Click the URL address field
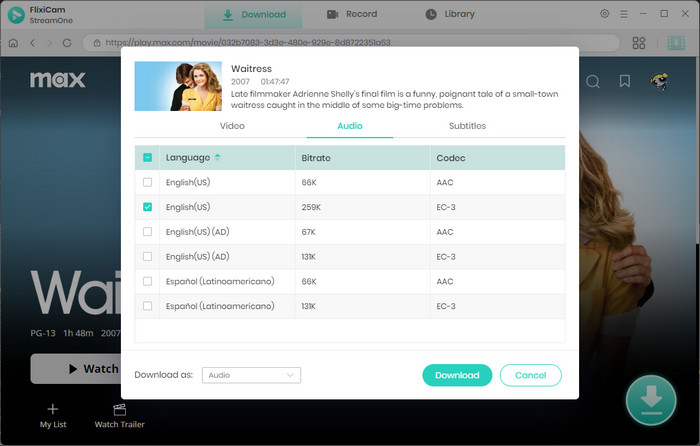Screen dimensions: 700x446 (351, 43)
